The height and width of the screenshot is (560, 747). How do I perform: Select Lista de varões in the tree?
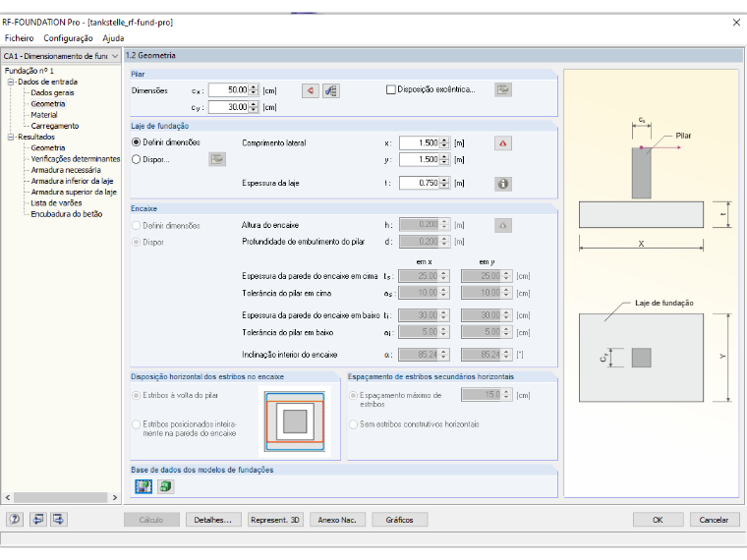click(x=56, y=202)
